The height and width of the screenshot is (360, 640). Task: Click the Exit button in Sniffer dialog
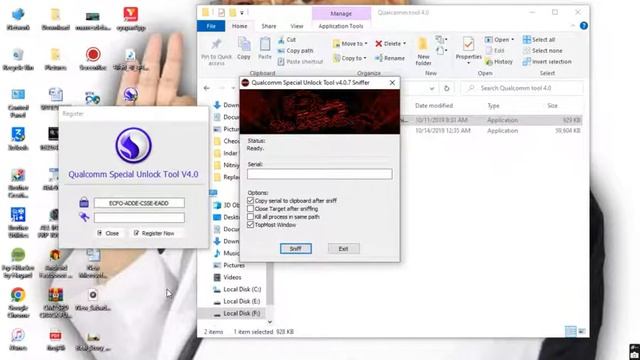(x=344, y=249)
